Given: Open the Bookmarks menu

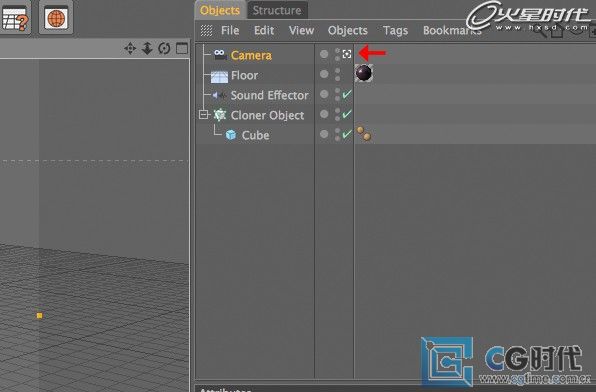Looking at the screenshot, I should point(452,30).
